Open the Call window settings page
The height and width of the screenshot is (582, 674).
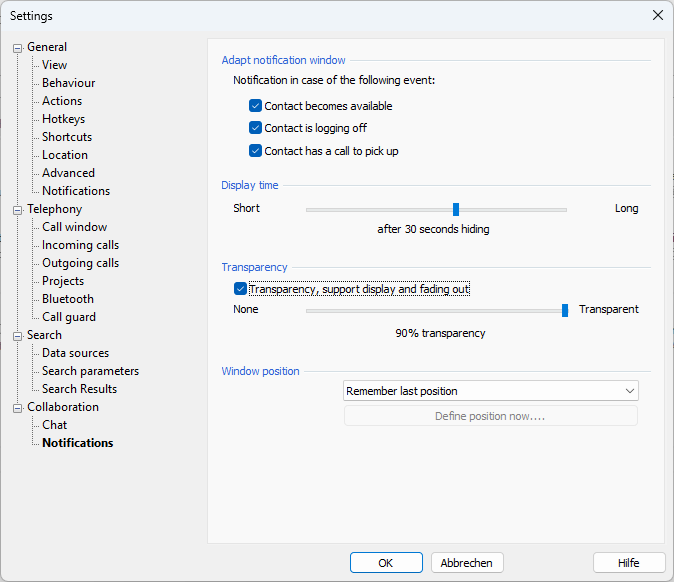[74, 227]
